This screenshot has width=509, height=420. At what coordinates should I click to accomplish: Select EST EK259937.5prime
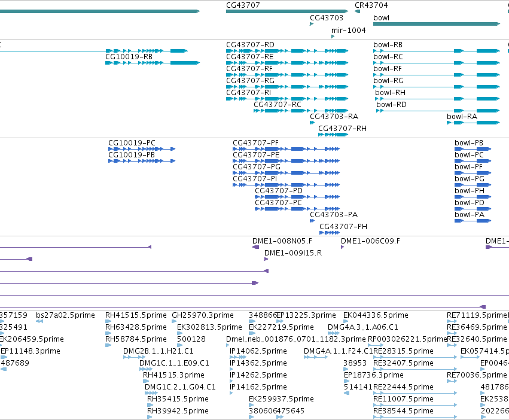(251, 405)
